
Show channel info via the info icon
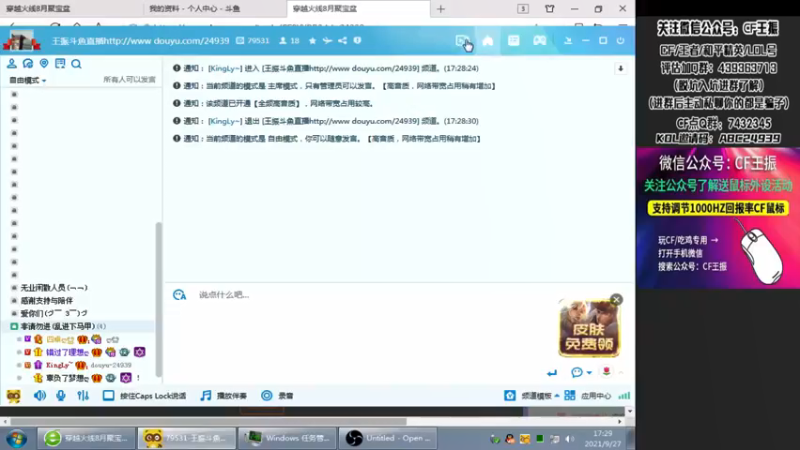pos(357,40)
